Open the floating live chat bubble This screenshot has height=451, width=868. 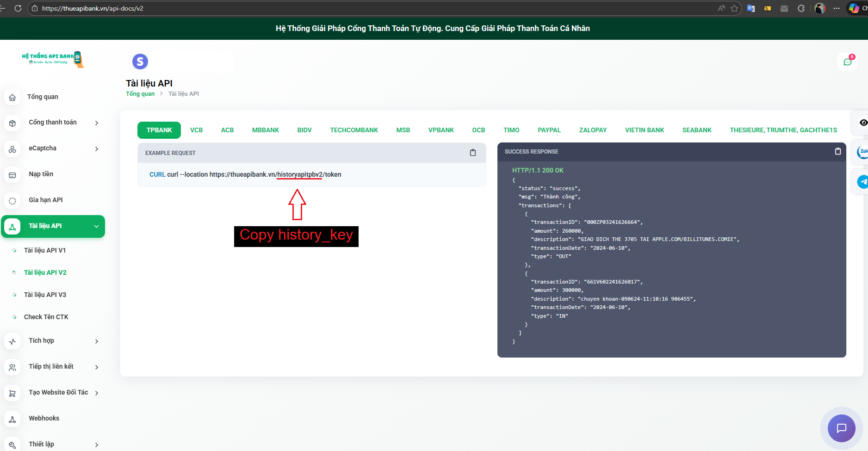[841, 428]
